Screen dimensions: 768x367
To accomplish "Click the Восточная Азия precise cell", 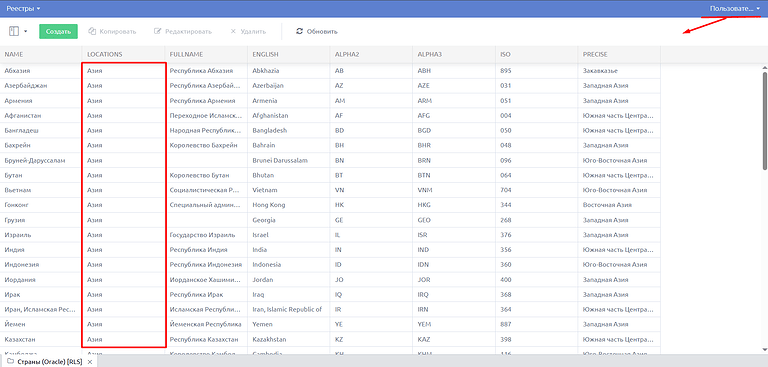I will [619, 205].
